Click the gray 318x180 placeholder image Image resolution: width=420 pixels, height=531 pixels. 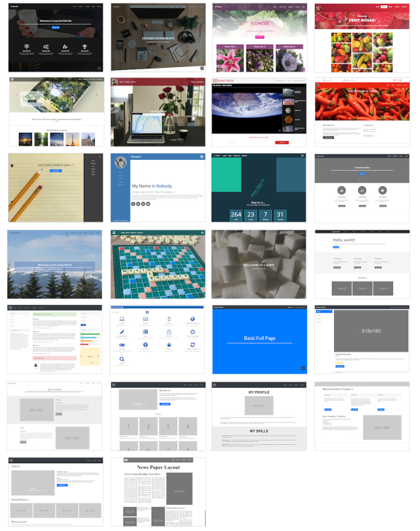371,331
